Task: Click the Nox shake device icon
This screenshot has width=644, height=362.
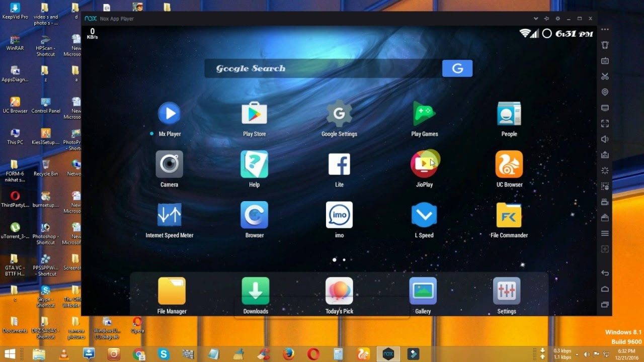Action: [605, 45]
